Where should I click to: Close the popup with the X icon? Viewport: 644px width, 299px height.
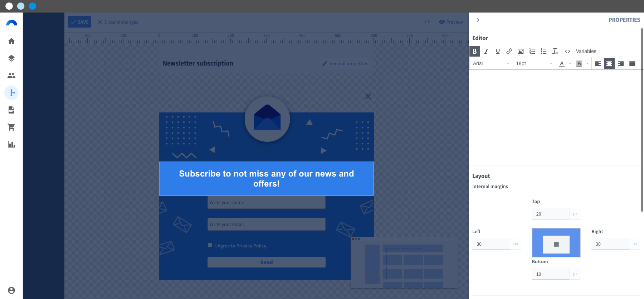pyautogui.click(x=368, y=96)
